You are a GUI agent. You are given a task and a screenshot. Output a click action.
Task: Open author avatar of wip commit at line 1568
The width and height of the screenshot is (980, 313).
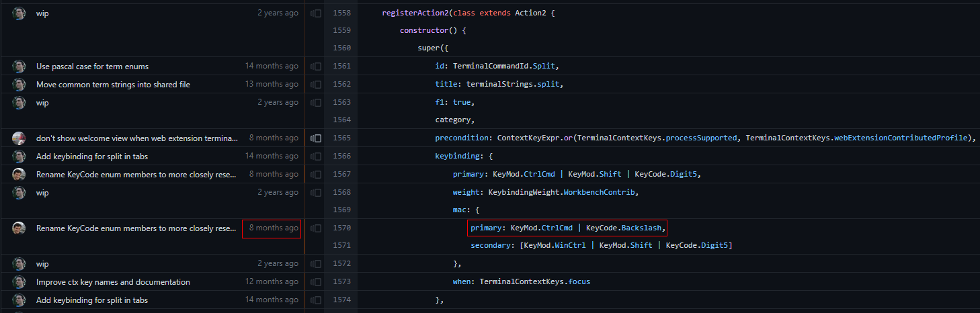[x=19, y=192]
